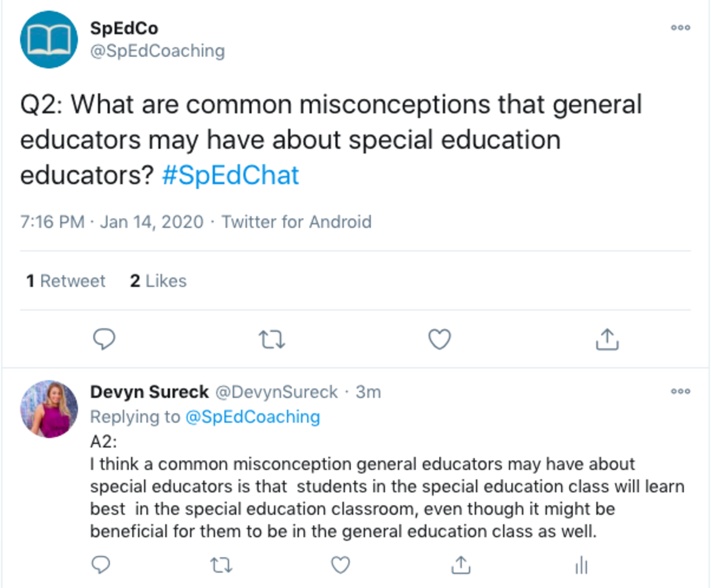Retweet the SpEdCo Q2 tweet
The image size is (711, 588).
pos(272,339)
